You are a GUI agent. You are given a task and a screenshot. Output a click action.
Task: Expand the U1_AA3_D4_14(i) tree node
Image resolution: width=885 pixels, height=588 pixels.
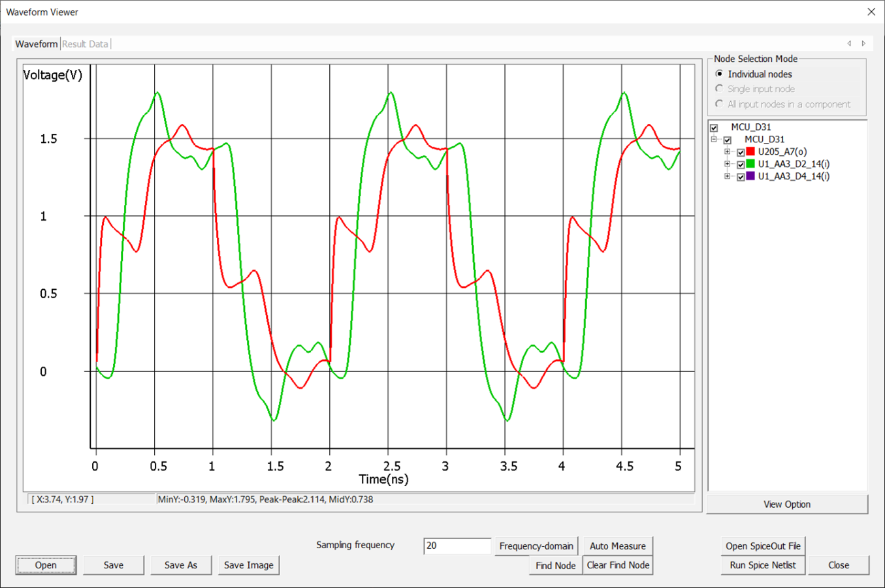(728, 176)
